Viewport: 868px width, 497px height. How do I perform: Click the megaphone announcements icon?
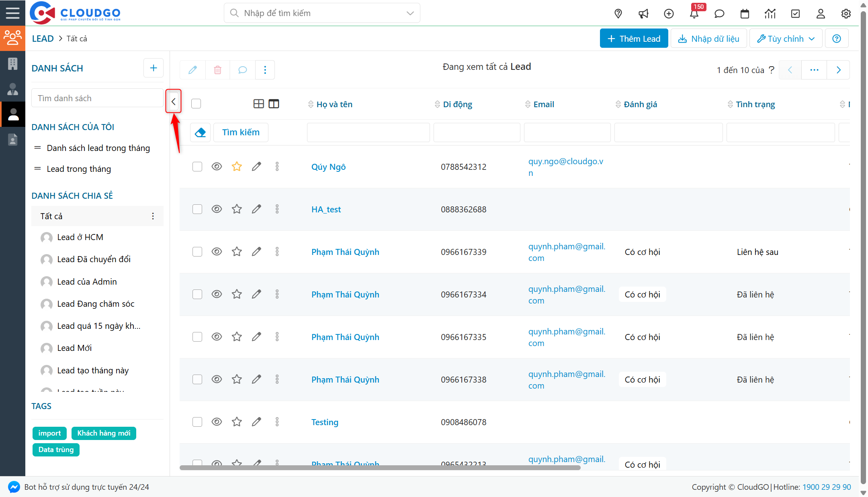coord(643,14)
